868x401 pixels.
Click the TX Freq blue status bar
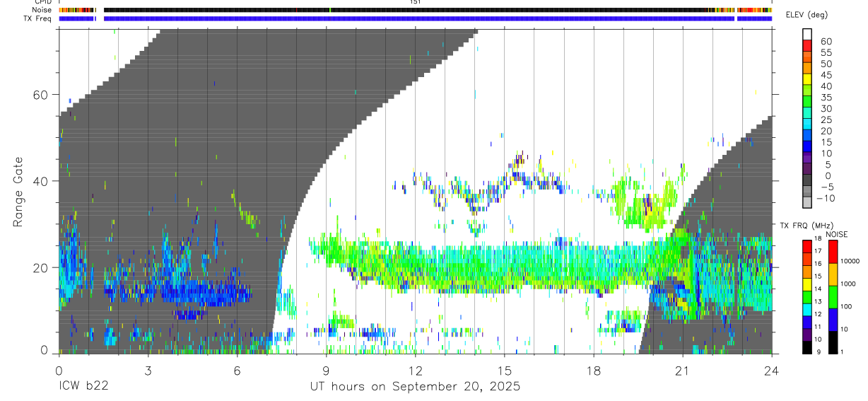(415, 18)
